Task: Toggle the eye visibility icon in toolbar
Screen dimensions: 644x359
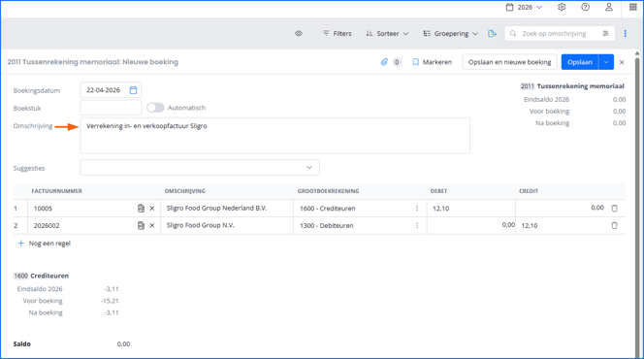Action: click(299, 33)
